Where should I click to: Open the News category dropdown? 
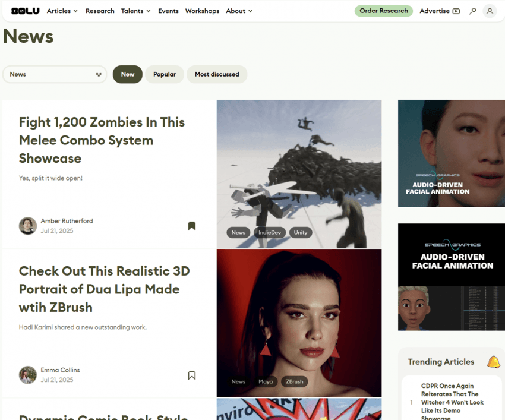tap(55, 74)
